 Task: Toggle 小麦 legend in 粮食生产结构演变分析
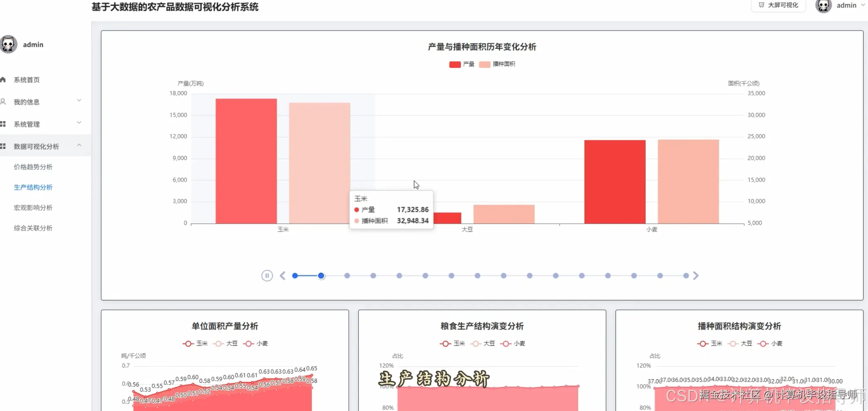(x=513, y=344)
